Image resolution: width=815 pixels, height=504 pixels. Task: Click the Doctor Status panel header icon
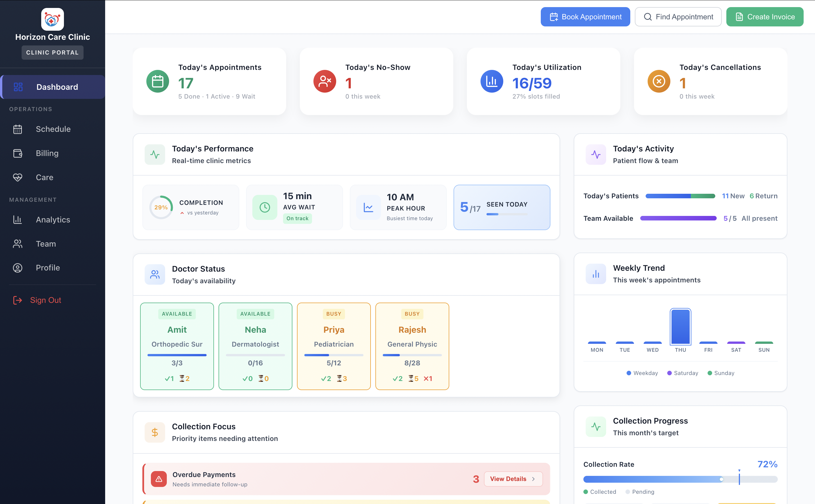point(155,274)
